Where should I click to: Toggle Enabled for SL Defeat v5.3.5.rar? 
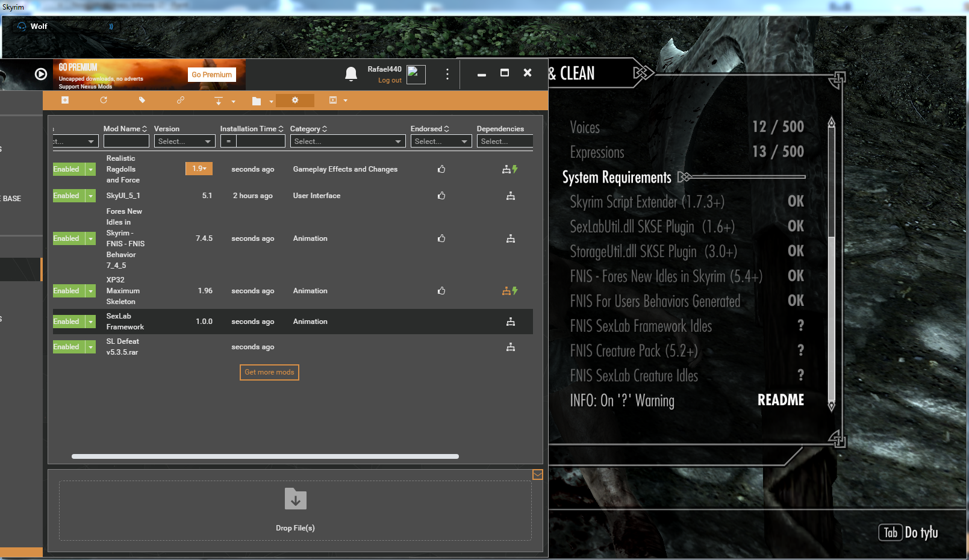(68, 347)
